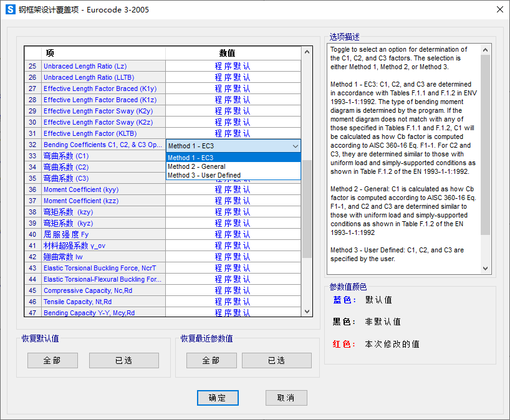Close the Eurocode 3-2005 overrides dialog

pyautogui.click(x=499, y=10)
